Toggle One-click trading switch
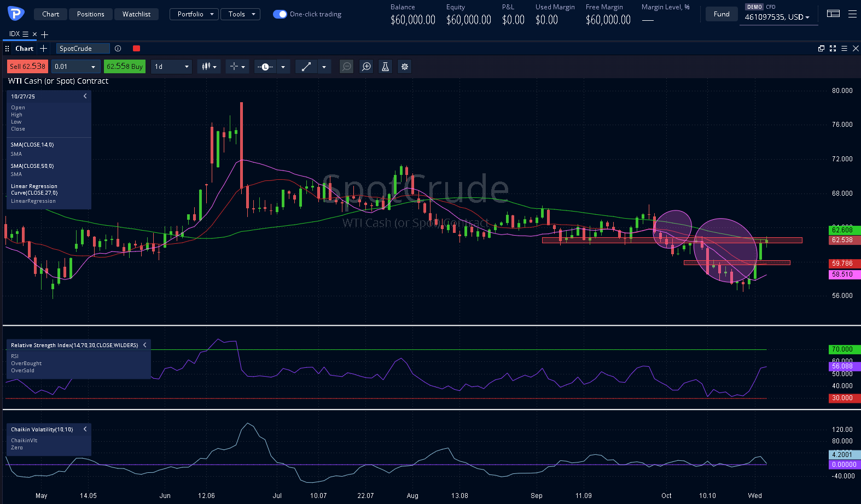The width and height of the screenshot is (861, 504). [280, 14]
